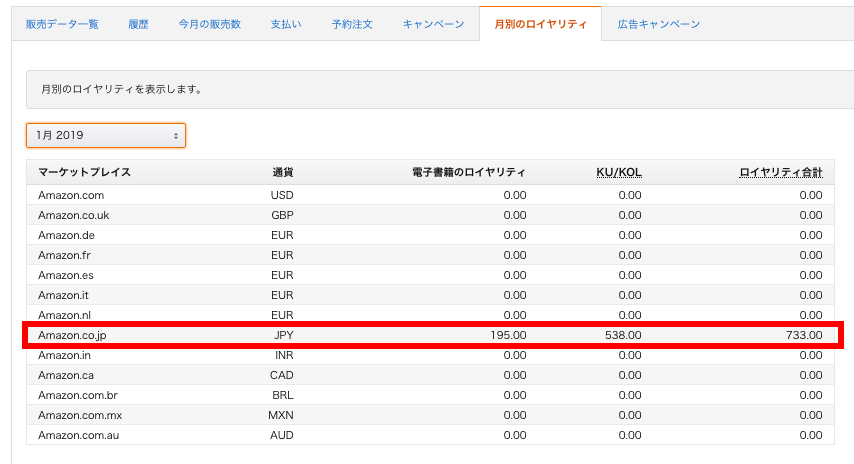Click the INR currency cell
The height and width of the screenshot is (464, 854).
click(284, 355)
